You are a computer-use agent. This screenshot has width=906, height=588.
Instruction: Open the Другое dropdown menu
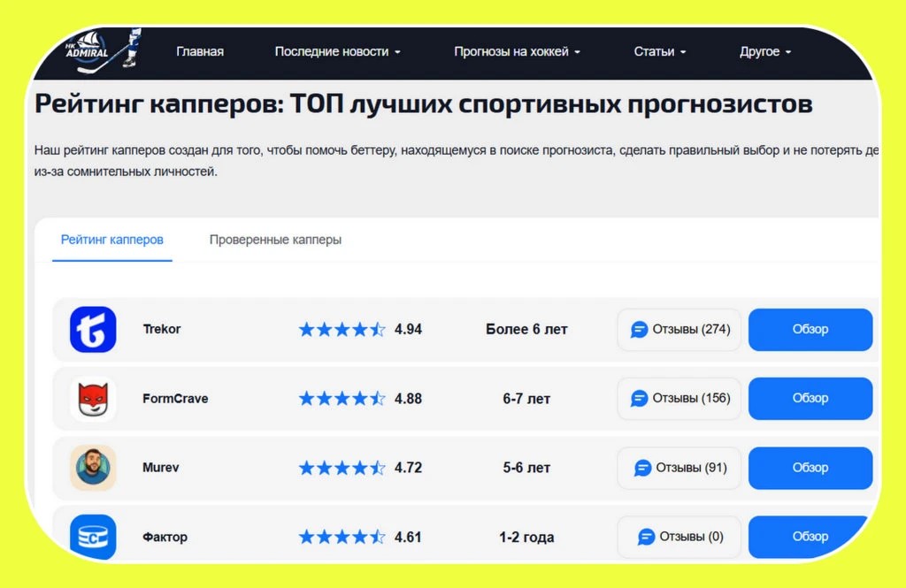[x=765, y=51]
